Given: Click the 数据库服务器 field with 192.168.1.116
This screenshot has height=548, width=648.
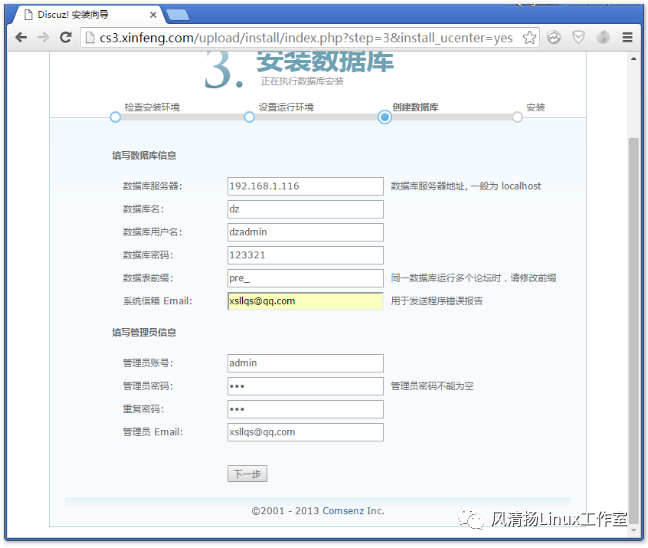Looking at the screenshot, I should 305,186.
